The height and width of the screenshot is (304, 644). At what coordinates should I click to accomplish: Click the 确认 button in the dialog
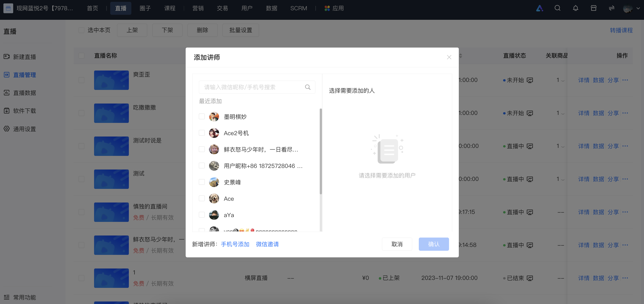(434, 244)
